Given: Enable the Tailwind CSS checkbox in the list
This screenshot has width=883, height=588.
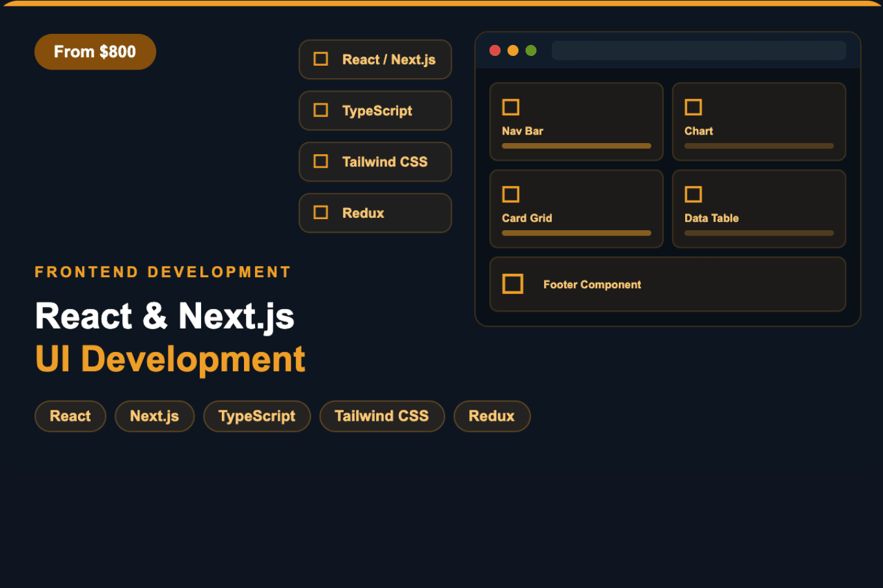Looking at the screenshot, I should 321,161.
